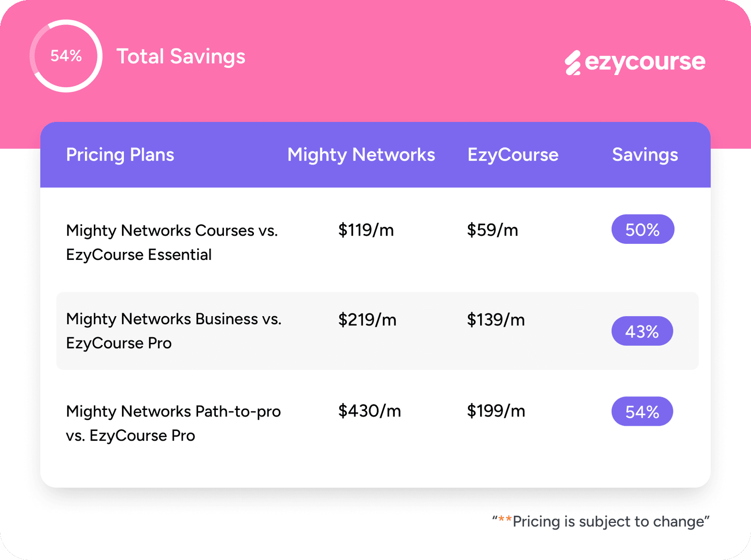The height and width of the screenshot is (560, 751).
Task: Click the ezycourse logo icon
Action: coord(573,63)
